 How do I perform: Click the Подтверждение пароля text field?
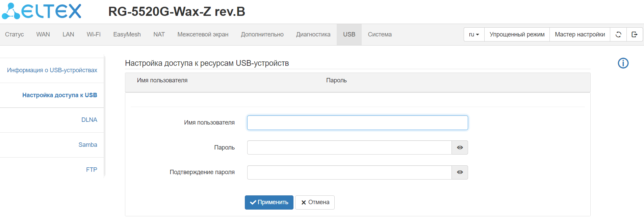(x=349, y=172)
